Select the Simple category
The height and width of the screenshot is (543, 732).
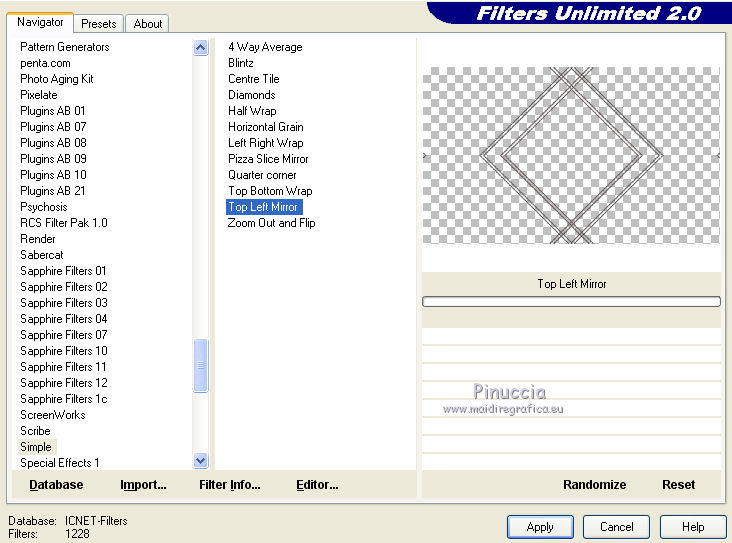pyautogui.click(x=37, y=447)
